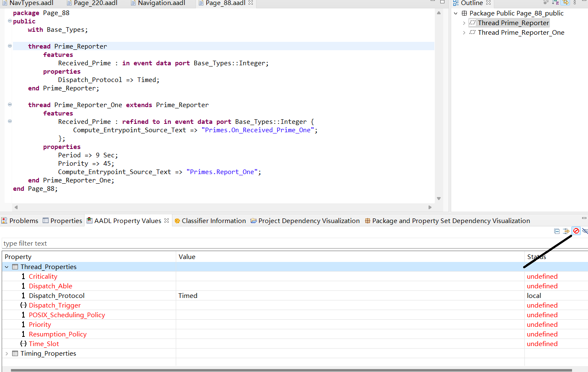The width and height of the screenshot is (588, 372).
Task: Click the Package and Property Set Dependency icon
Action: point(367,221)
